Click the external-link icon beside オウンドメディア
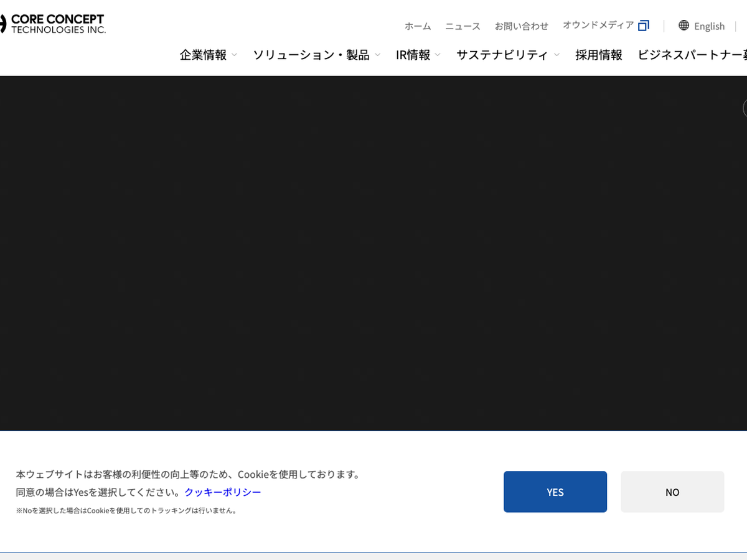Viewport: 747px width, 560px height. [644, 26]
